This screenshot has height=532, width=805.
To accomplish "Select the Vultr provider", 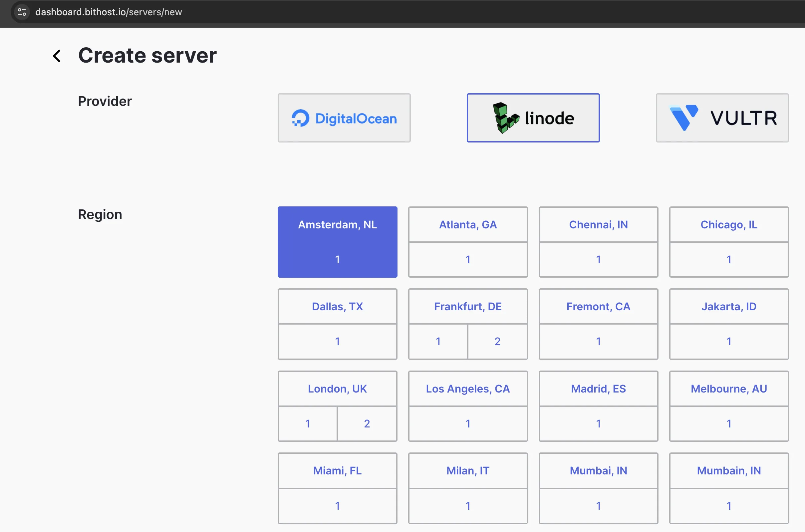I will point(722,118).
